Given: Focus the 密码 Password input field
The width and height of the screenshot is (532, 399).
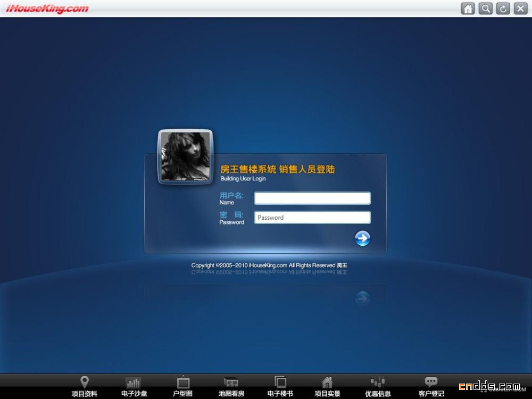Looking at the screenshot, I should (x=312, y=218).
